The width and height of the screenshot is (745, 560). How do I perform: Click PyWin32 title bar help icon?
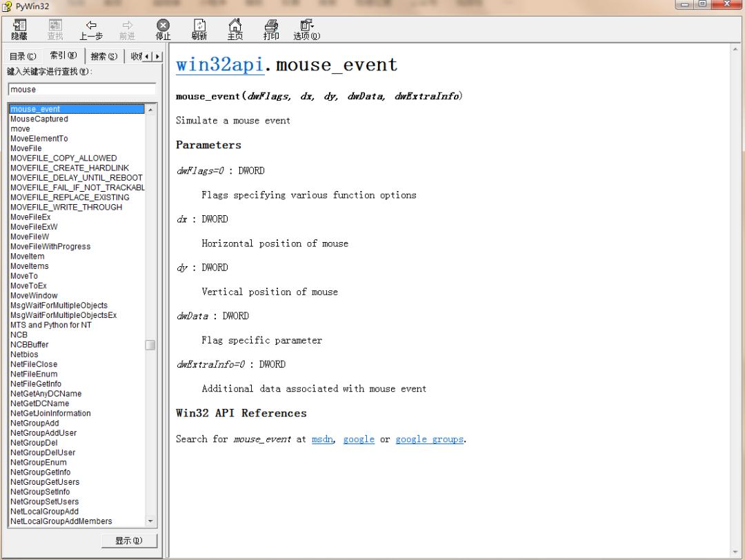tap(6, 6)
